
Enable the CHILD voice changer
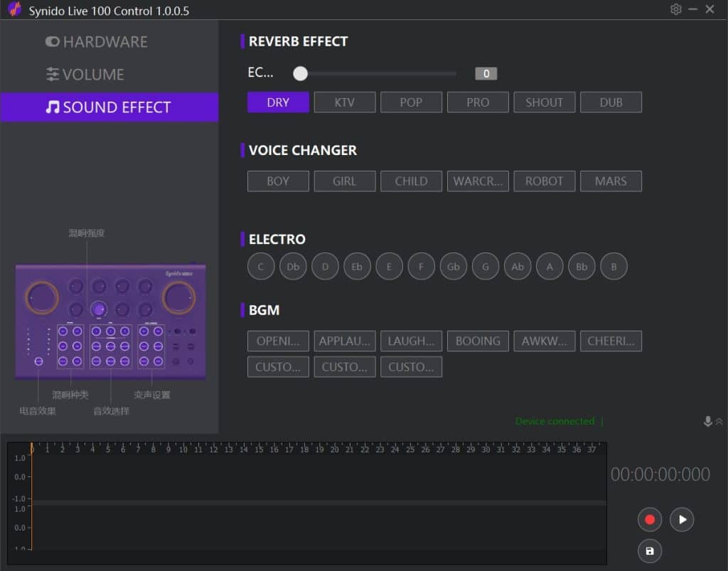pos(411,181)
